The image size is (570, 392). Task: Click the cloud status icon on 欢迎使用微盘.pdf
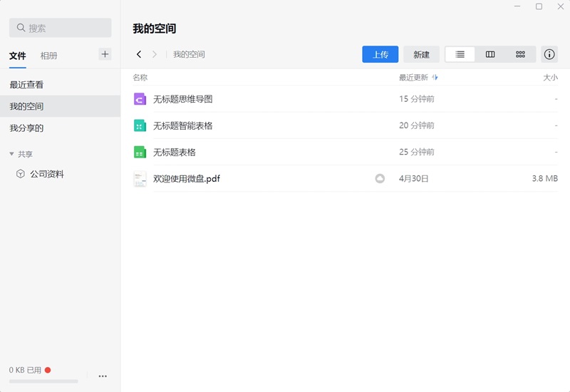(x=380, y=179)
